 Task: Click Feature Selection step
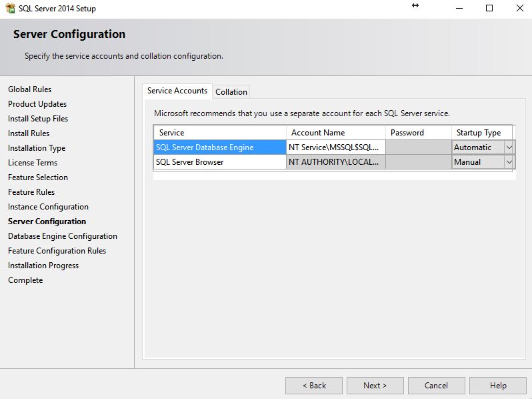[x=38, y=177]
